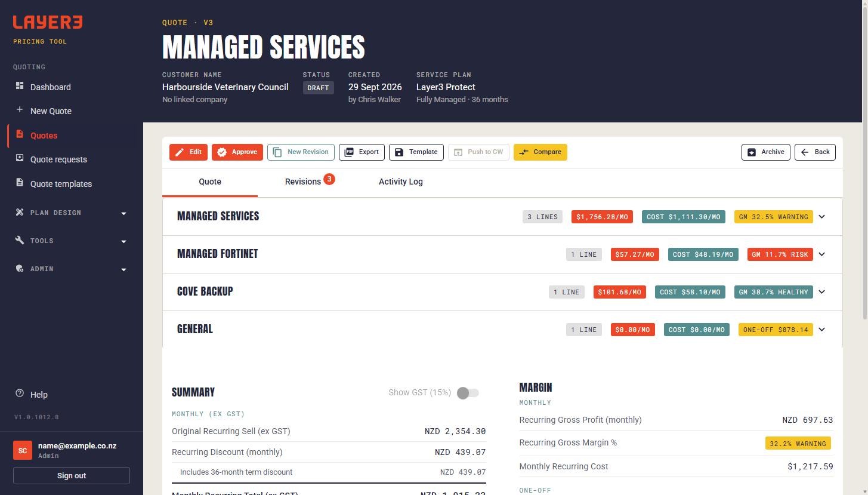Click the Help question mark icon
The width and height of the screenshot is (868, 495).
click(x=20, y=393)
